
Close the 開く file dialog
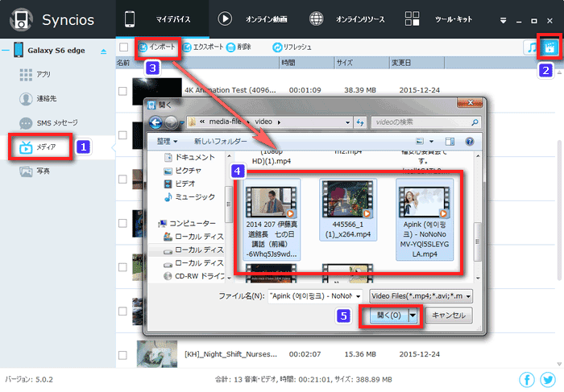pos(470,103)
